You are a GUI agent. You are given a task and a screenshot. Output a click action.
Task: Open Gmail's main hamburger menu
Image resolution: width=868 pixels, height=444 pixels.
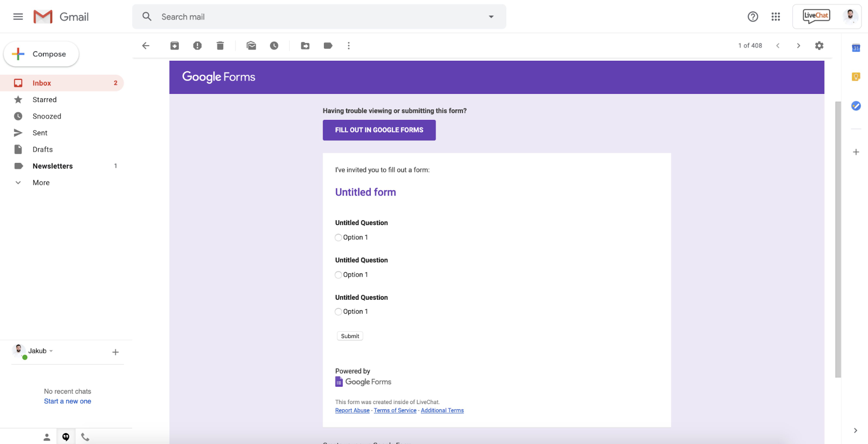pos(18,17)
